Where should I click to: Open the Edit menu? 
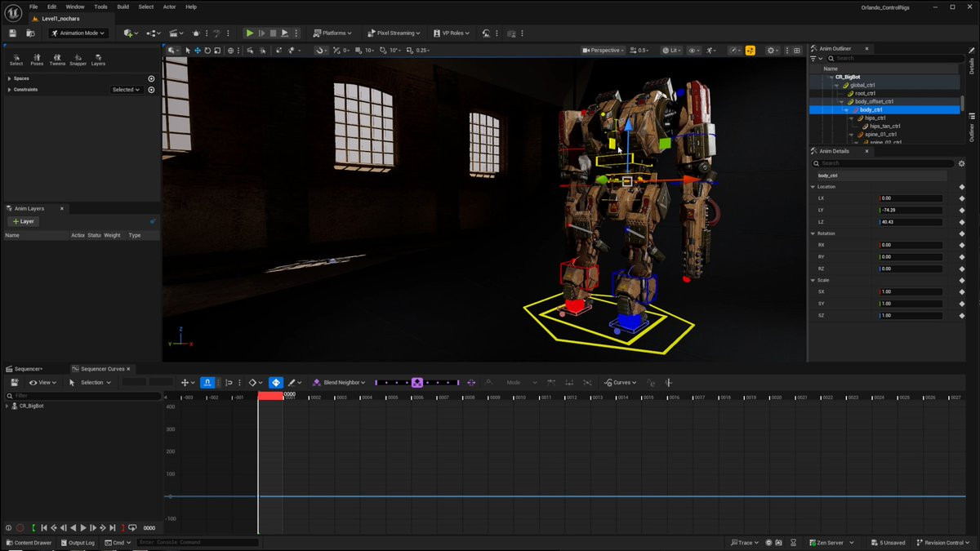[x=52, y=7]
